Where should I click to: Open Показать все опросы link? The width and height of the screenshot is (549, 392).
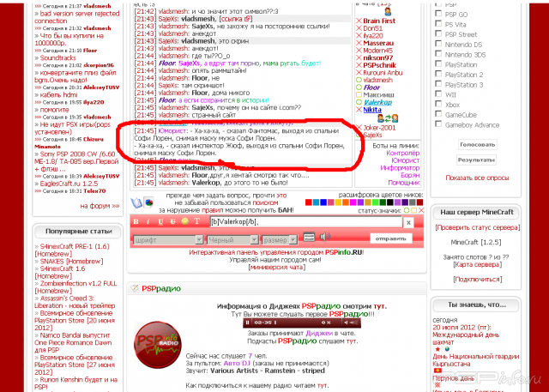477,178
